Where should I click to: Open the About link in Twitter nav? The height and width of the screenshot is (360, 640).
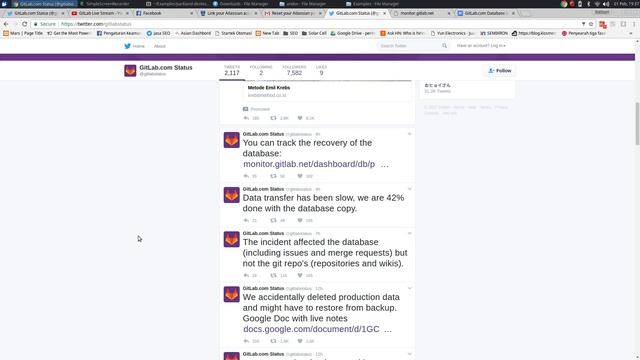point(160,46)
